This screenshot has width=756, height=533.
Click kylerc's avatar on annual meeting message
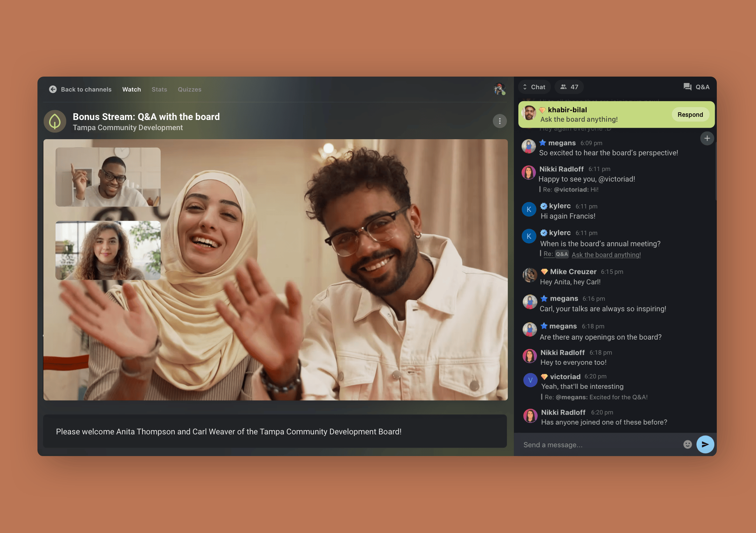(x=529, y=236)
